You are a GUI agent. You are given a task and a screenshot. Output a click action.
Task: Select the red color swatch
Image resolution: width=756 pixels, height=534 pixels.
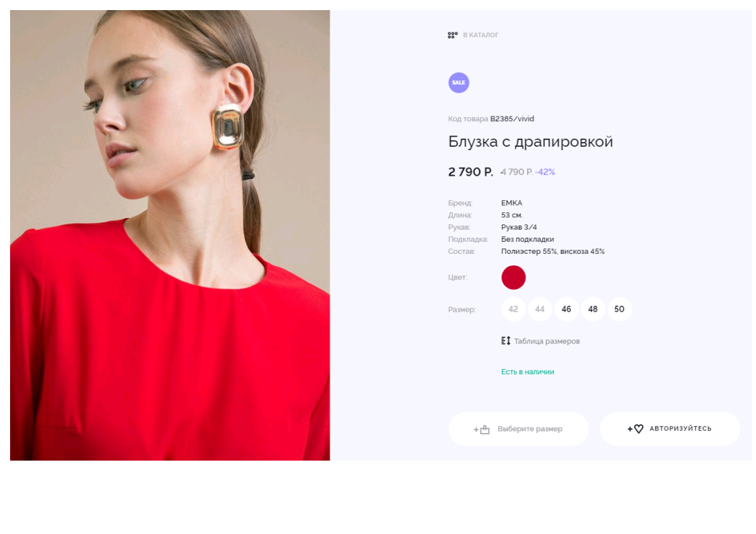point(513,277)
